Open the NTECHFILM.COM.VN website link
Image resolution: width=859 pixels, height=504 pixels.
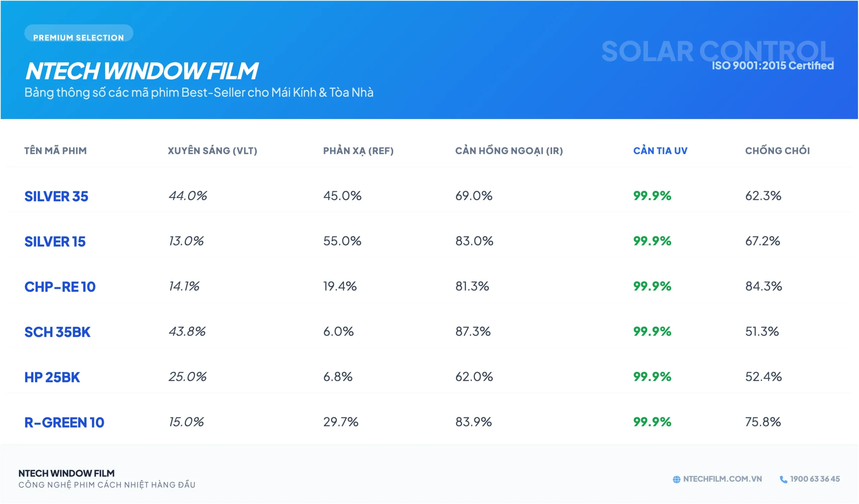[722, 479]
